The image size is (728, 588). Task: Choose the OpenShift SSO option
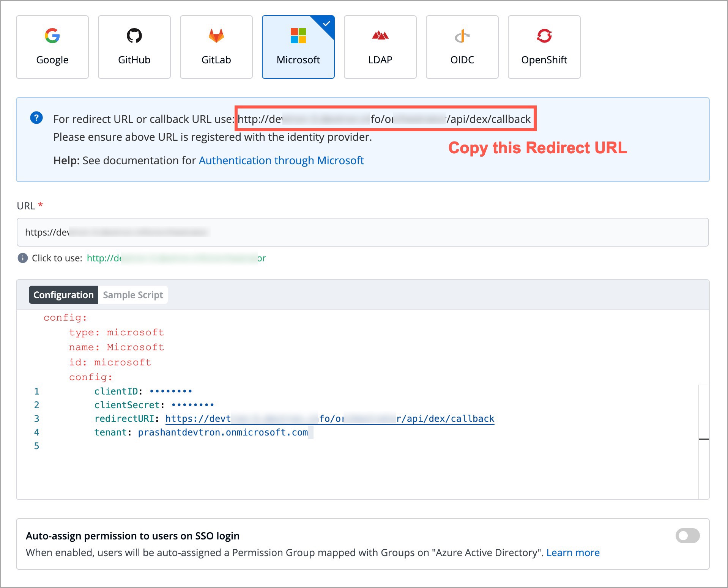(x=544, y=46)
